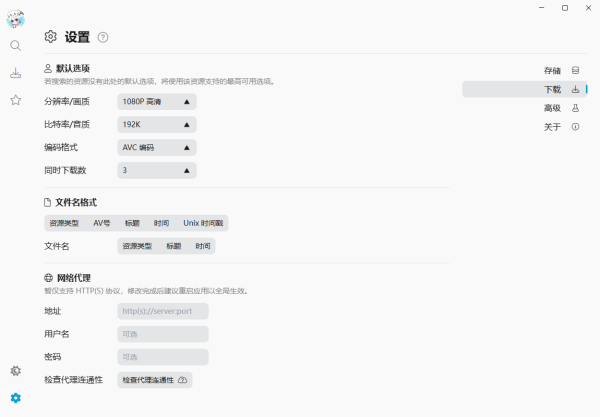
Task: Click the Unix 时间戳 filename tag
Action: (x=203, y=223)
